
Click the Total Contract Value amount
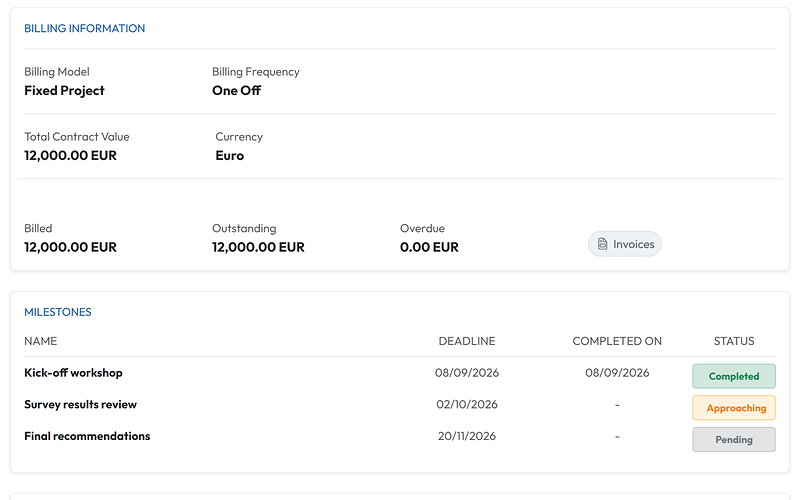coord(70,155)
